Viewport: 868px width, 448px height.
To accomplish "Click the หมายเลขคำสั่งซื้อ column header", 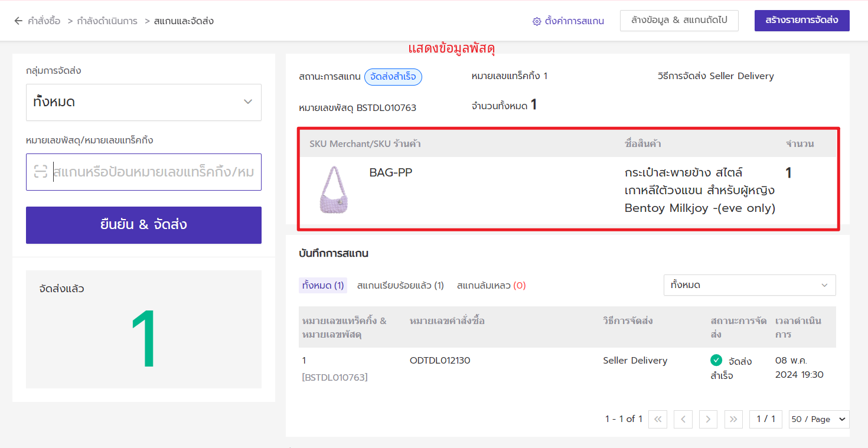I will click(447, 321).
